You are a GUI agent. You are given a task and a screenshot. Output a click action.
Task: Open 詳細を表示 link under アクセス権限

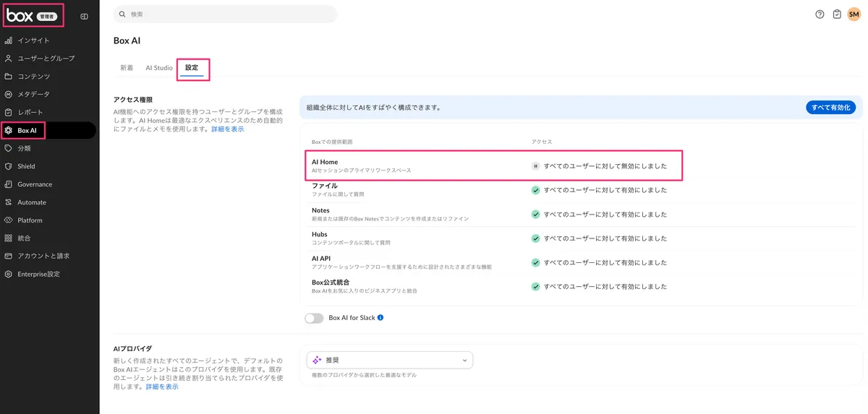point(227,129)
